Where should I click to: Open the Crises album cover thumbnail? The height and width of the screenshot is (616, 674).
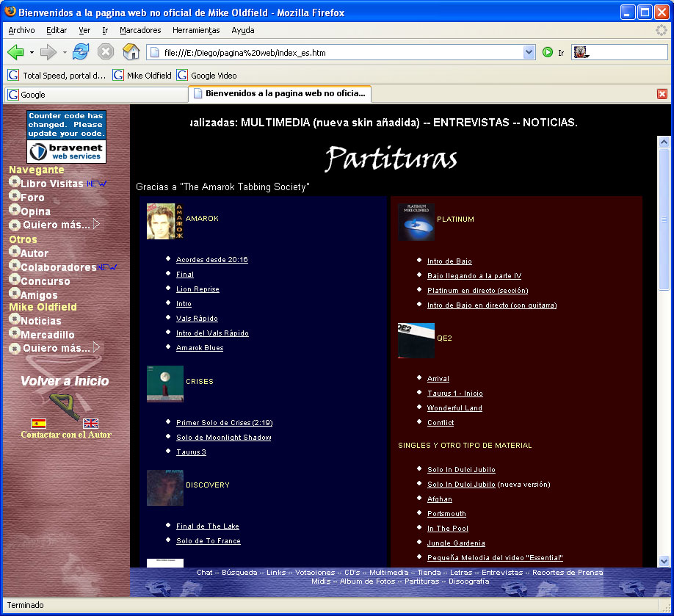point(165,384)
